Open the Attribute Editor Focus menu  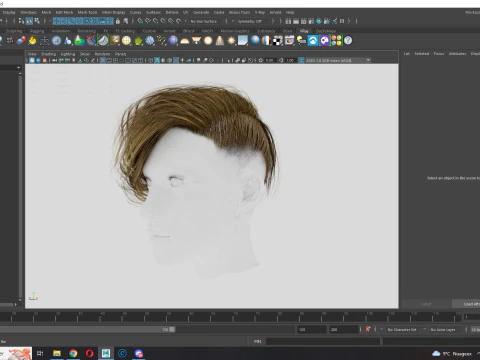click(439, 53)
